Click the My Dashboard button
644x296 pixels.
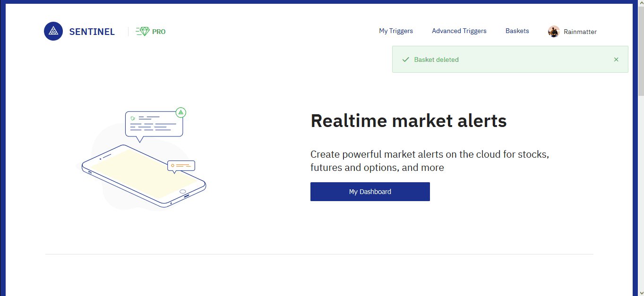click(x=370, y=192)
